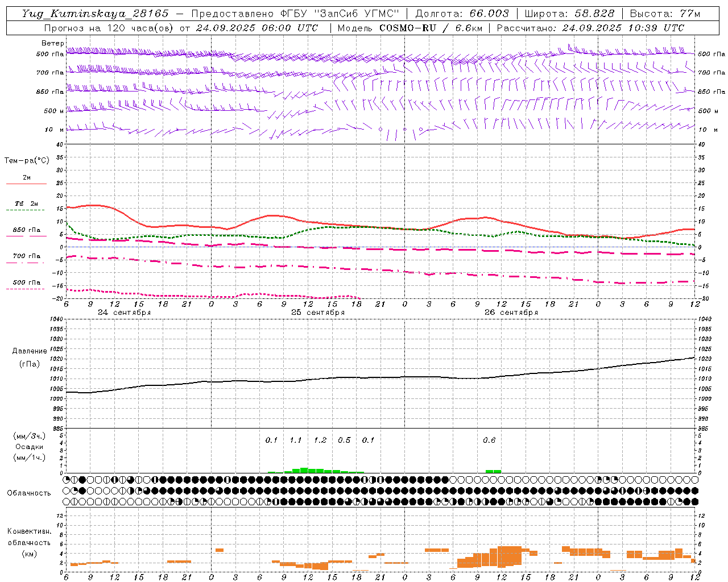Click the 850 гПа temperature legend label
This screenshot has width=728, height=582.
(26, 230)
